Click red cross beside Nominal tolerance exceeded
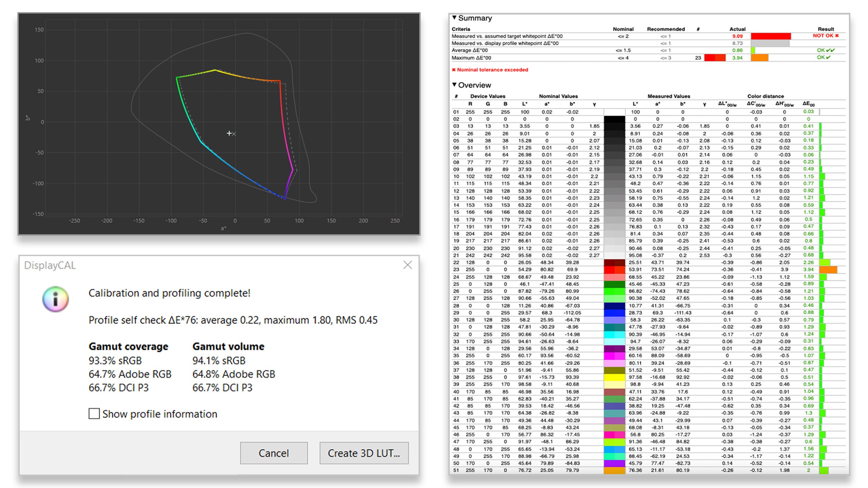 click(454, 70)
